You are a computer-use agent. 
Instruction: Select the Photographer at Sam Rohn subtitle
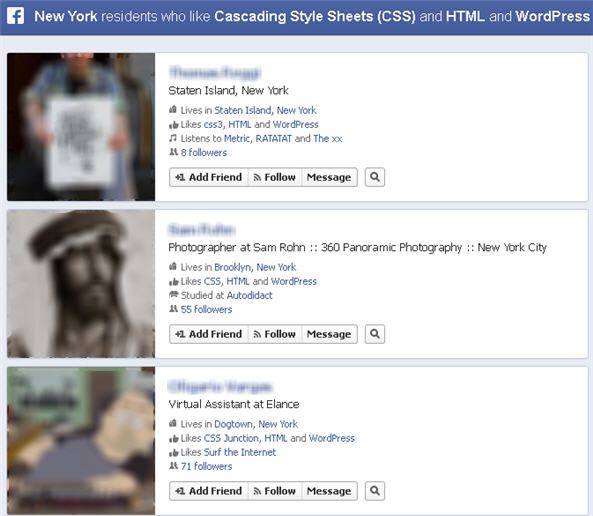click(357, 247)
